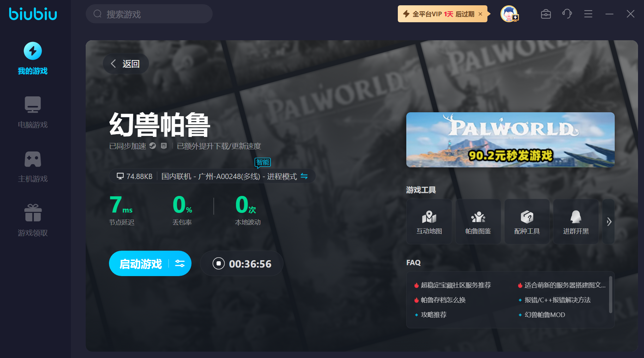The image size is (644, 358).
Task: Dismiss the VIP expiration banner
Action: coord(480,14)
